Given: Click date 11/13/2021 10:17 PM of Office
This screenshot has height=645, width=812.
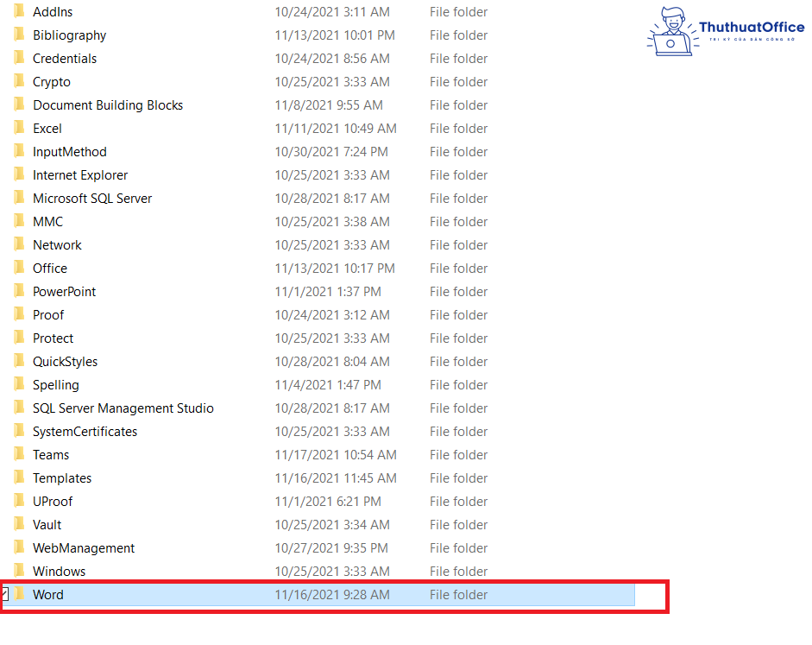Looking at the screenshot, I should (x=335, y=269).
